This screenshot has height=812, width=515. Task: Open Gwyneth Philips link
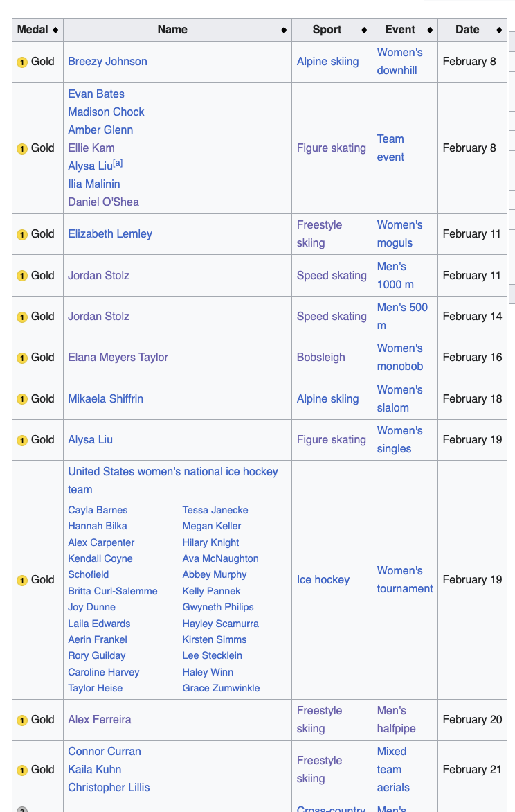218,607
